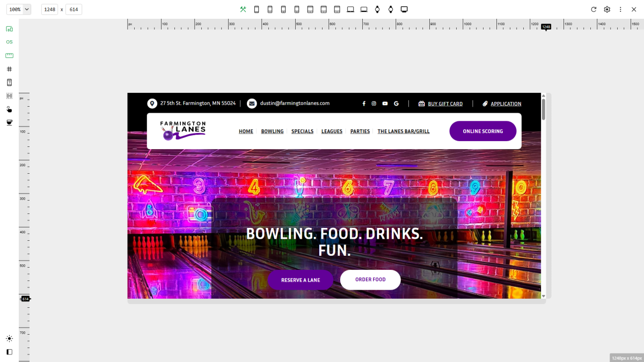Open the 100% zoom dropdown
The width and height of the screenshot is (644, 362).
pyautogui.click(x=20, y=9)
